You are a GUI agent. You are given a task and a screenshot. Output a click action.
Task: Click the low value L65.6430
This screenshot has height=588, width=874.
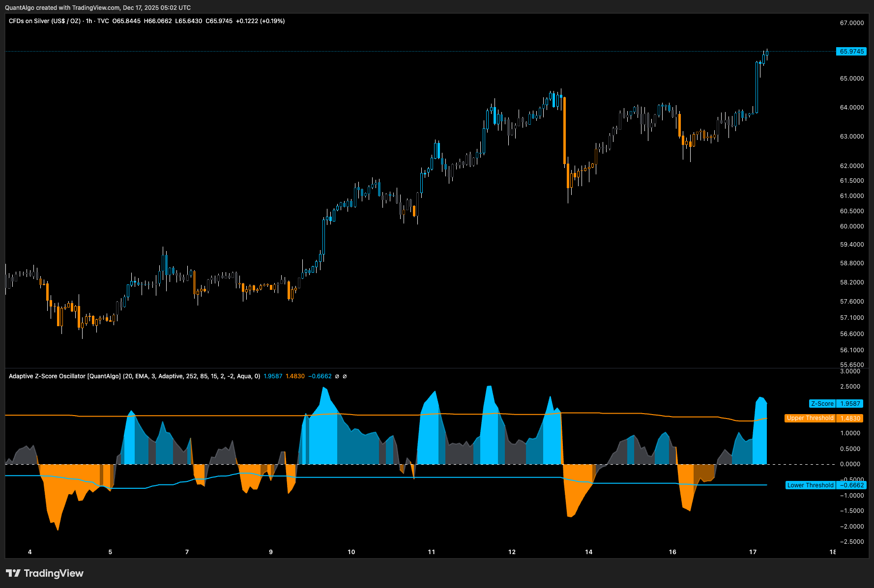coord(189,21)
